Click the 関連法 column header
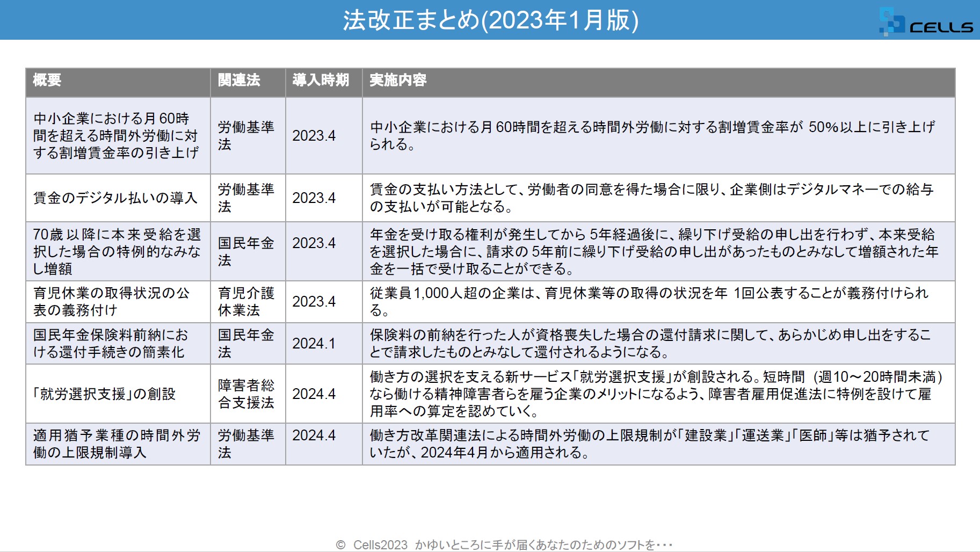 pyautogui.click(x=248, y=82)
